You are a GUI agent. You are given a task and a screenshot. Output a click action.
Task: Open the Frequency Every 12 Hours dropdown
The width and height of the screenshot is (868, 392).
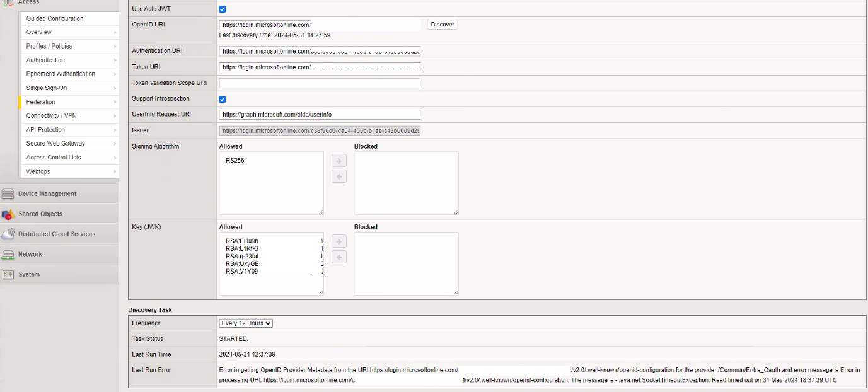(246, 323)
